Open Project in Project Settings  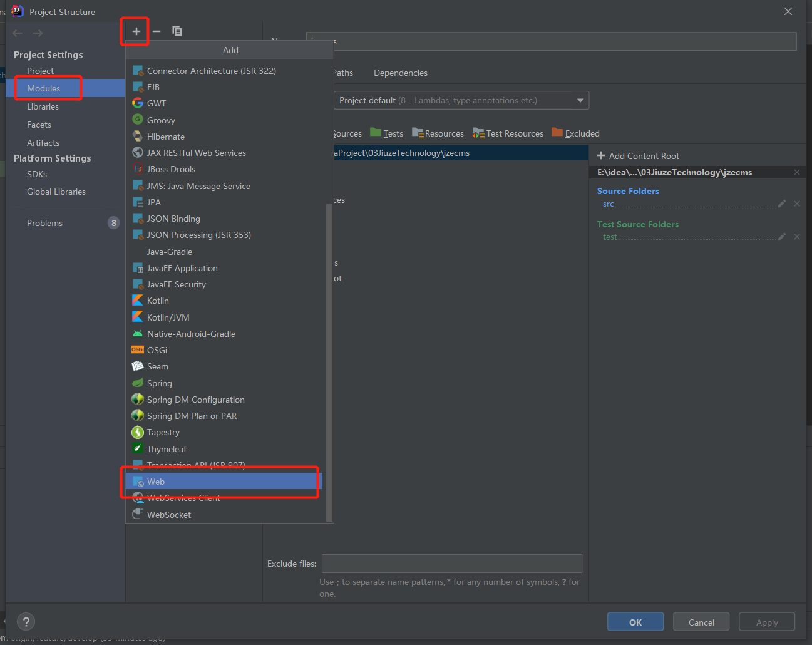point(66,71)
